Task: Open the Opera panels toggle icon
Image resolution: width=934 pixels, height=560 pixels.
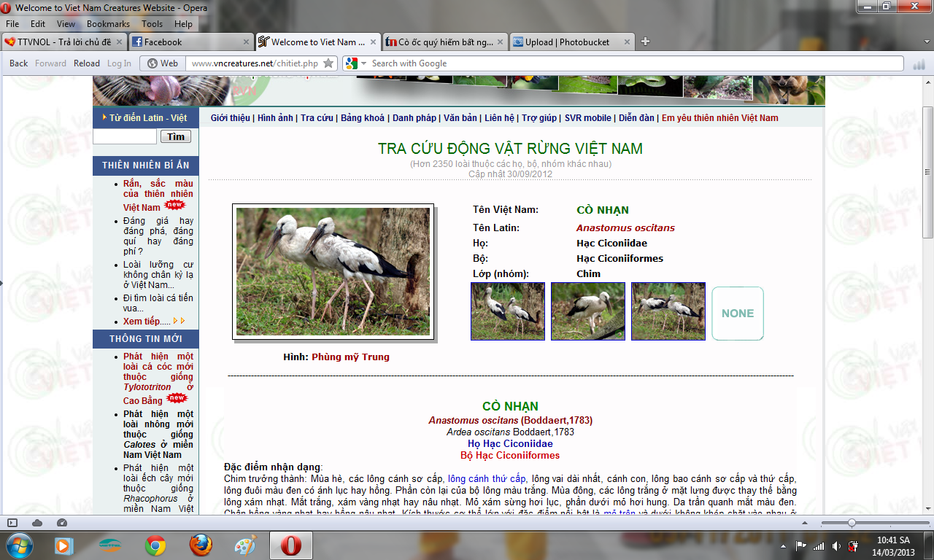Action: point(12,523)
